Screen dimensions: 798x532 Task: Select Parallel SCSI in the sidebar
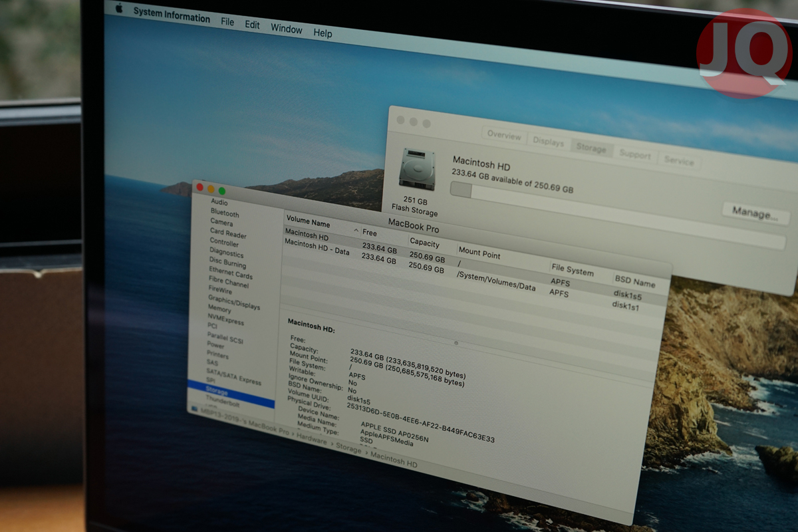pos(225,339)
